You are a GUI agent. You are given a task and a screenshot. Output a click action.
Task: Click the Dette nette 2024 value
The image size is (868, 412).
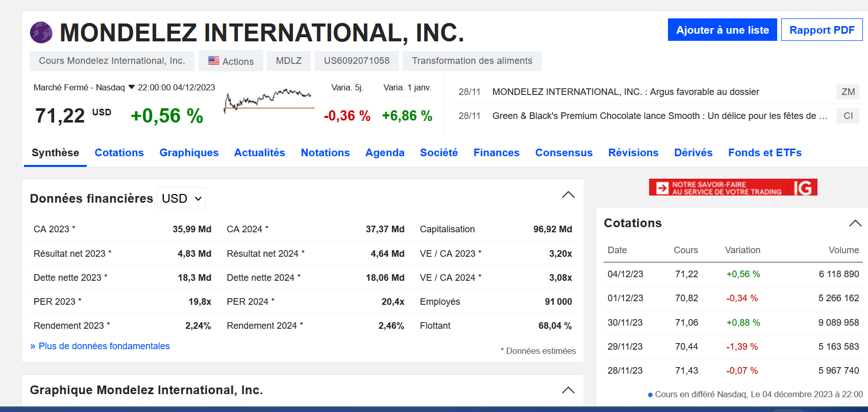point(385,278)
